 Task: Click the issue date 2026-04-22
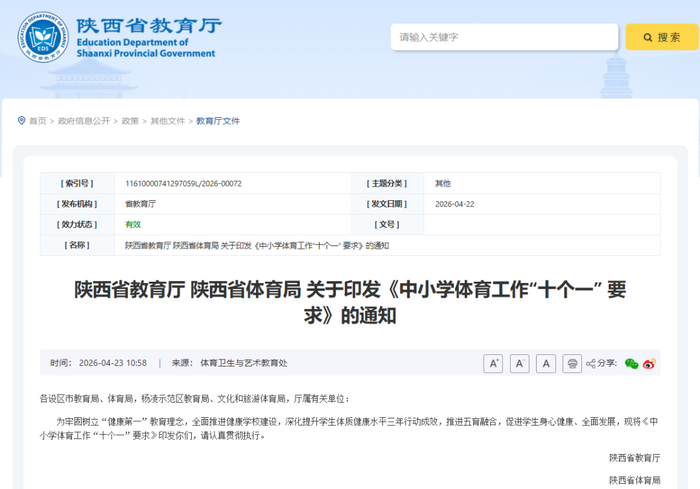point(454,204)
